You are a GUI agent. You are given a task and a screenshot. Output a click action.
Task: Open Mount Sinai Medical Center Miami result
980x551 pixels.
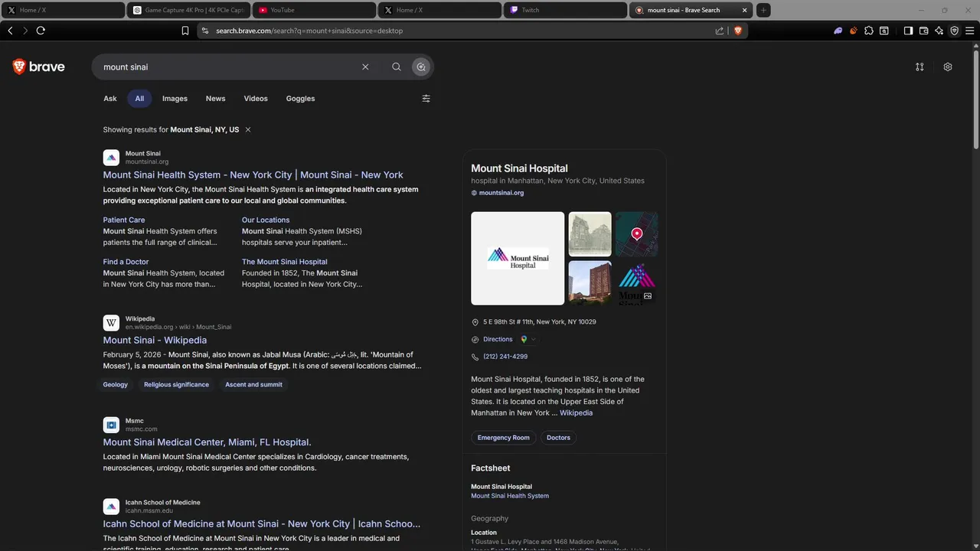coord(207,442)
